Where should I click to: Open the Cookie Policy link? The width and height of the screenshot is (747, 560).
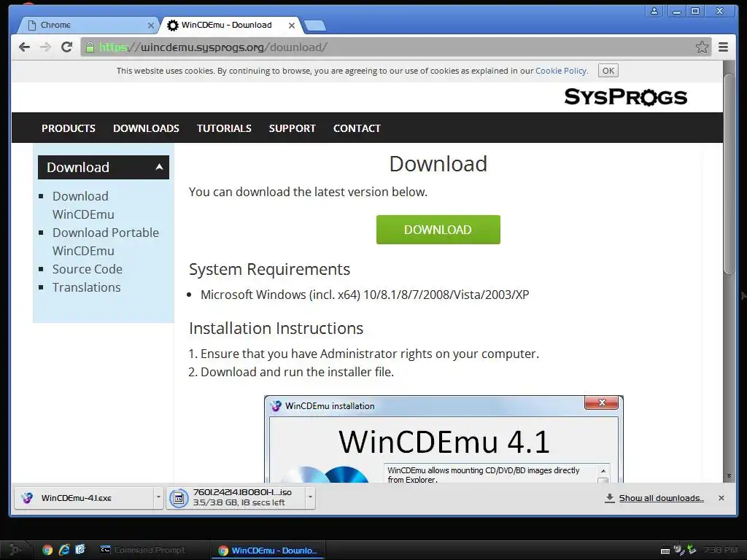(x=561, y=71)
